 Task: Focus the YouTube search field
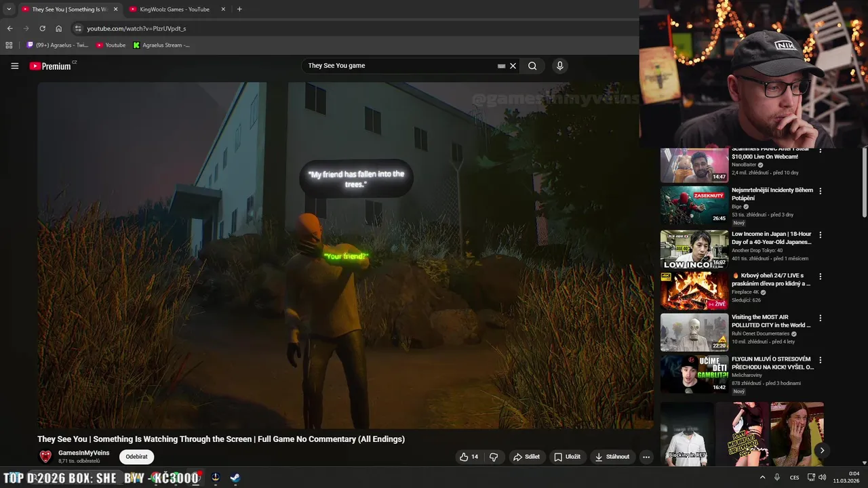tap(401, 66)
